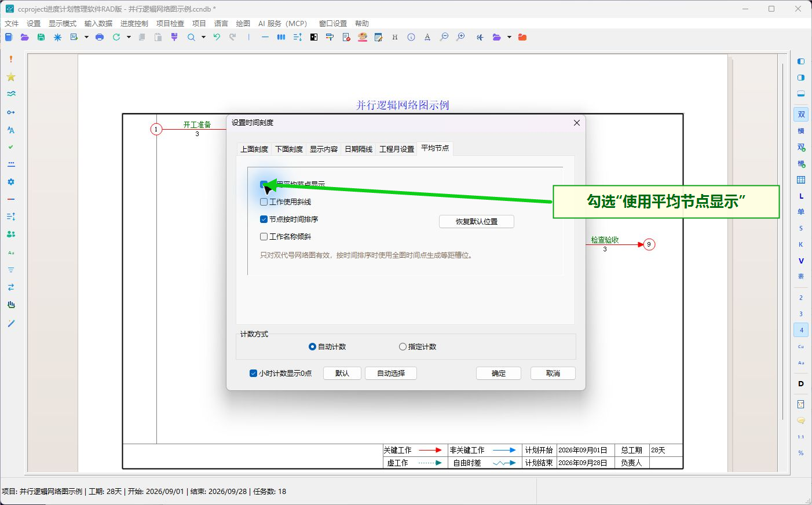Click the red folder icon in toolbar
Image resolution: width=812 pixels, height=505 pixels.
point(522,37)
